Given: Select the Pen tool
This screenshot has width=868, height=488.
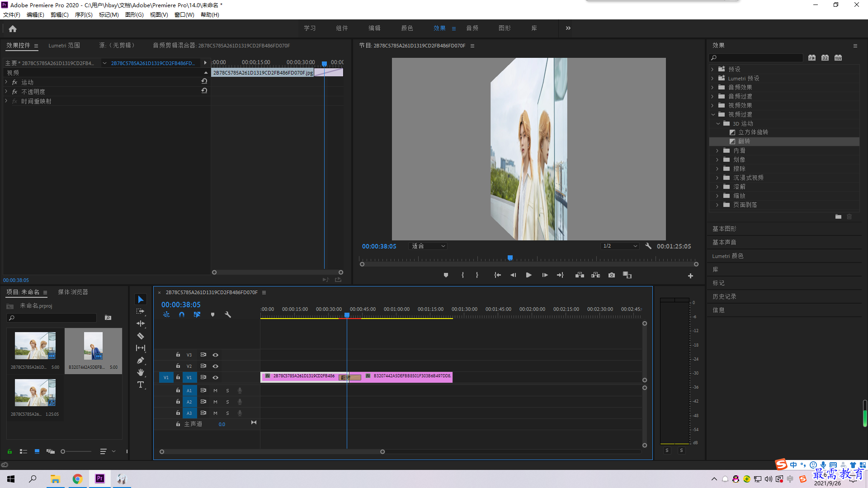Looking at the screenshot, I should pos(141,360).
